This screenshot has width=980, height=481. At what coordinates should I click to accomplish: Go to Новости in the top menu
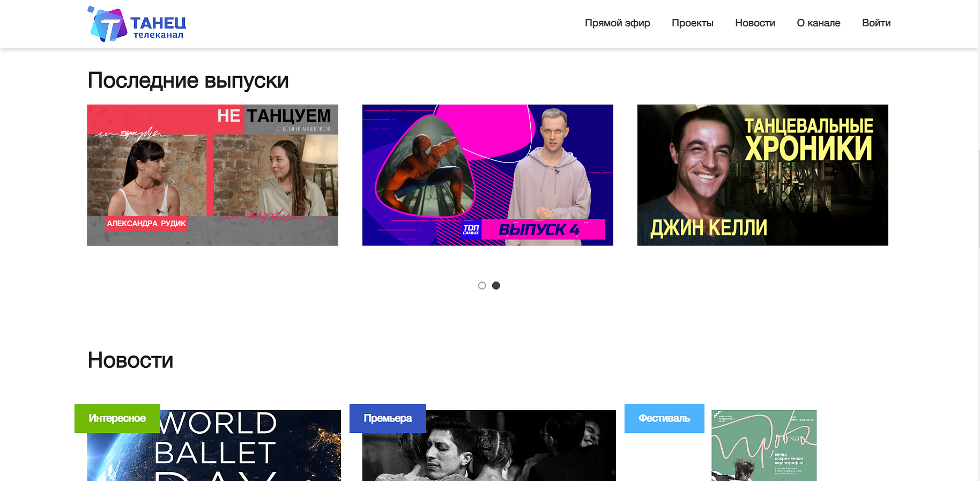(x=755, y=23)
